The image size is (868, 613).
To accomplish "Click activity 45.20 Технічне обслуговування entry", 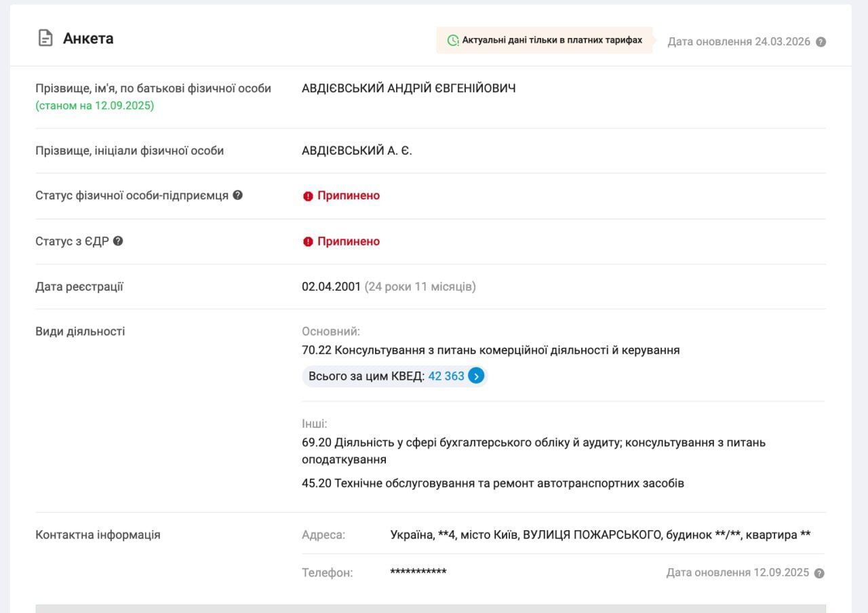I will [492, 483].
